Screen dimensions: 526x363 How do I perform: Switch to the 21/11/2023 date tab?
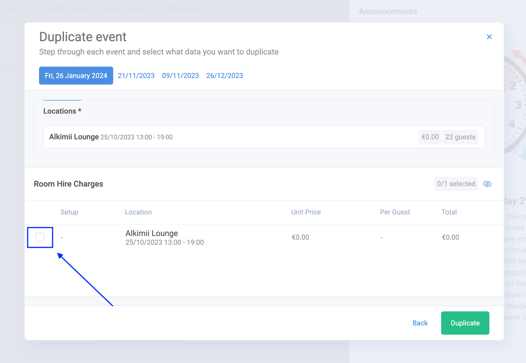point(136,75)
